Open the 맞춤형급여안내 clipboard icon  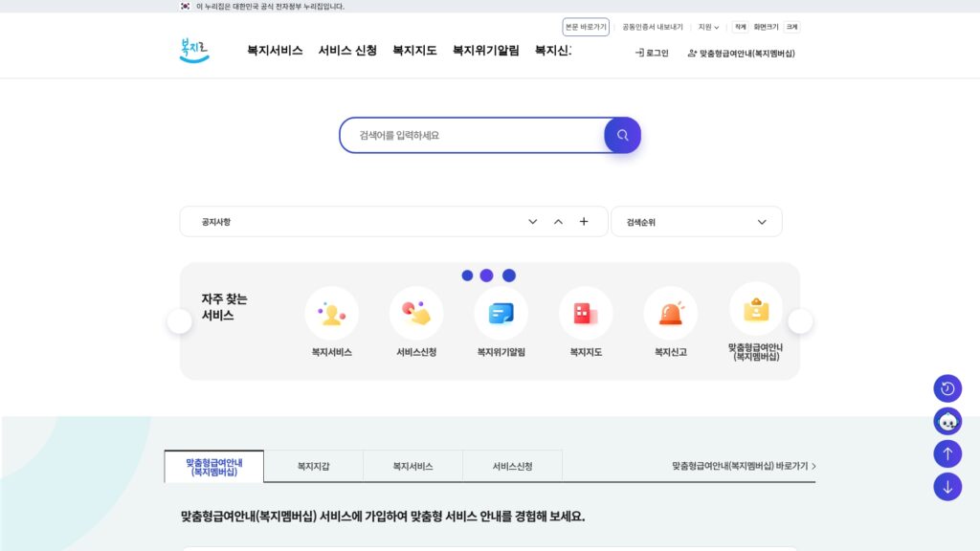[x=756, y=309]
